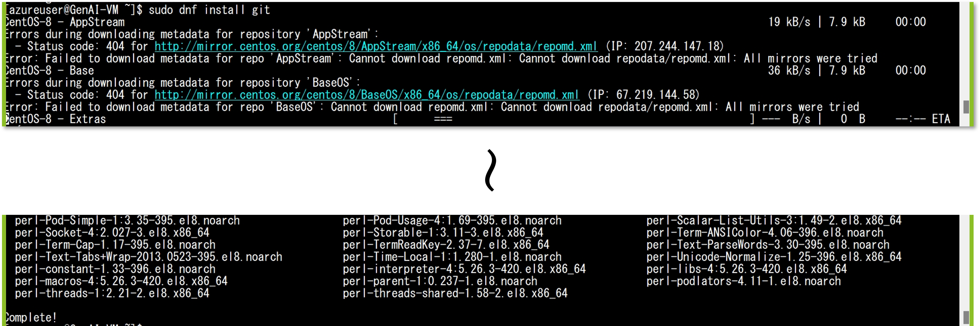Click the lower terminal scrollbar thumb
Viewport: 980px width, 326px height.
tap(966, 317)
